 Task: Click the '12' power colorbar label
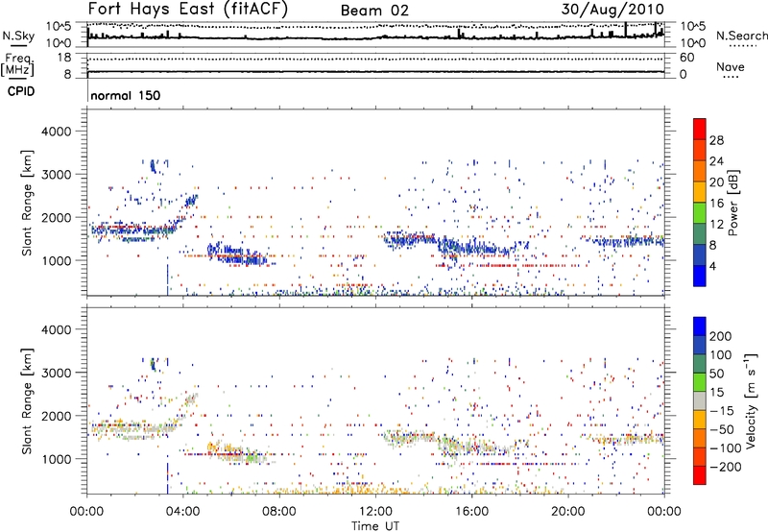(x=716, y=225)
